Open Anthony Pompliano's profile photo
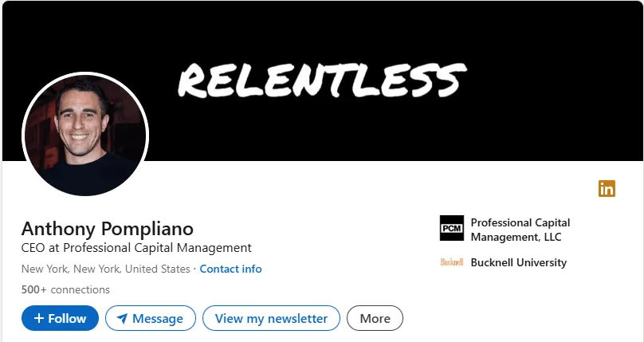This screenshot has height=342, width=644. 85,134
